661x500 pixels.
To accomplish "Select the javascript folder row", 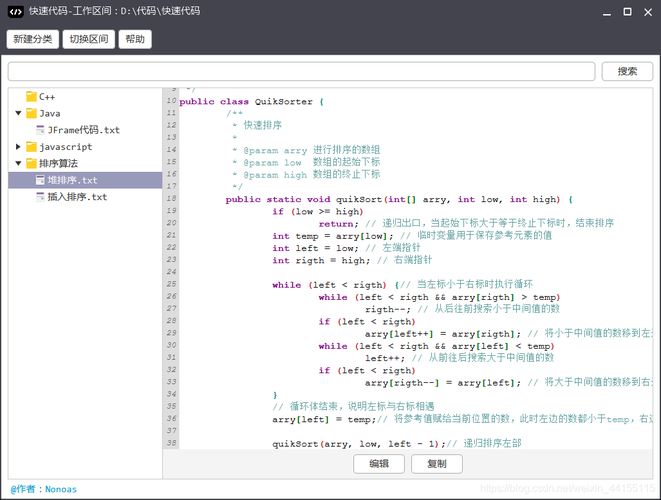I will pos(85,147).
